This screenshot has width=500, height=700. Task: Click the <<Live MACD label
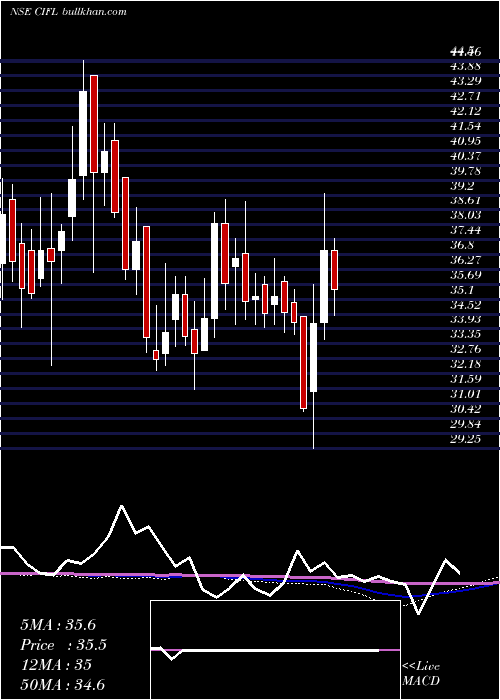(421, 674)
